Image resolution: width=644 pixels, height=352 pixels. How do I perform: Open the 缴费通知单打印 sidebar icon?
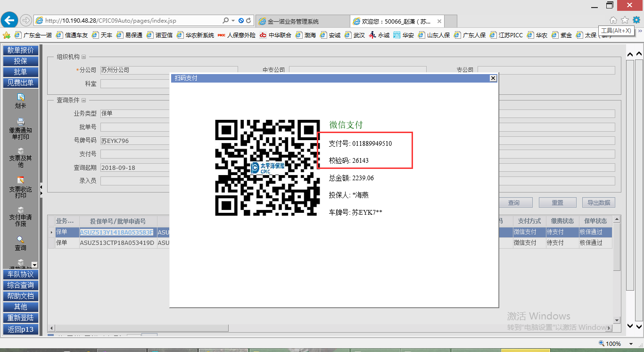coord(20,129)
